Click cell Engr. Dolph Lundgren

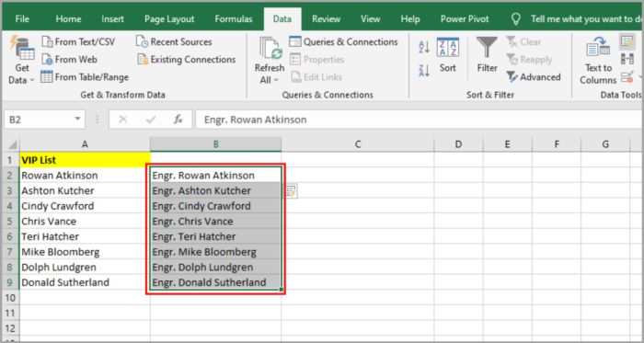(x=215, y=267)
